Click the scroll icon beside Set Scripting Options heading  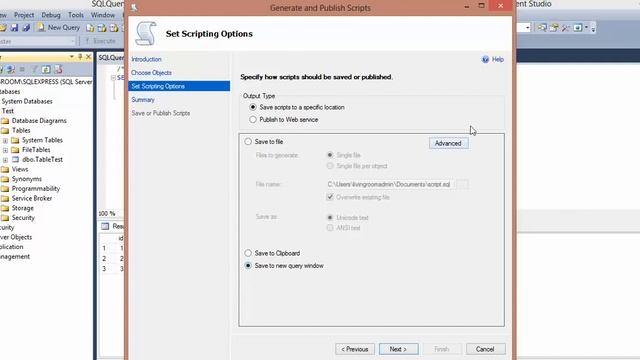[146, 33]
